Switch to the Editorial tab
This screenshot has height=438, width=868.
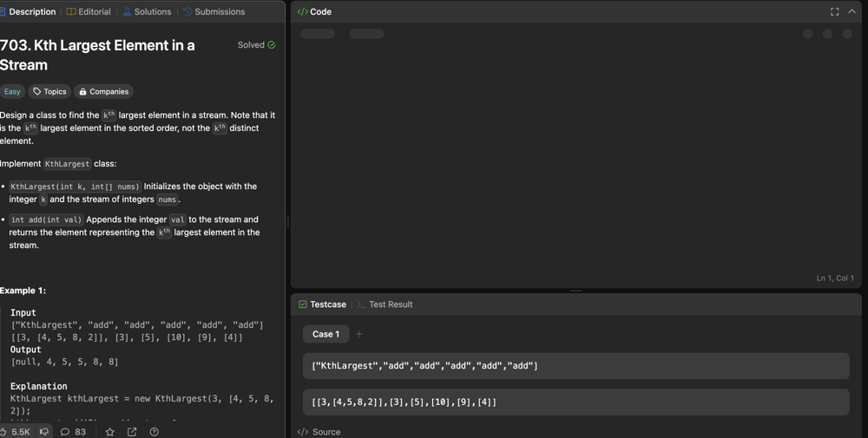89,12
